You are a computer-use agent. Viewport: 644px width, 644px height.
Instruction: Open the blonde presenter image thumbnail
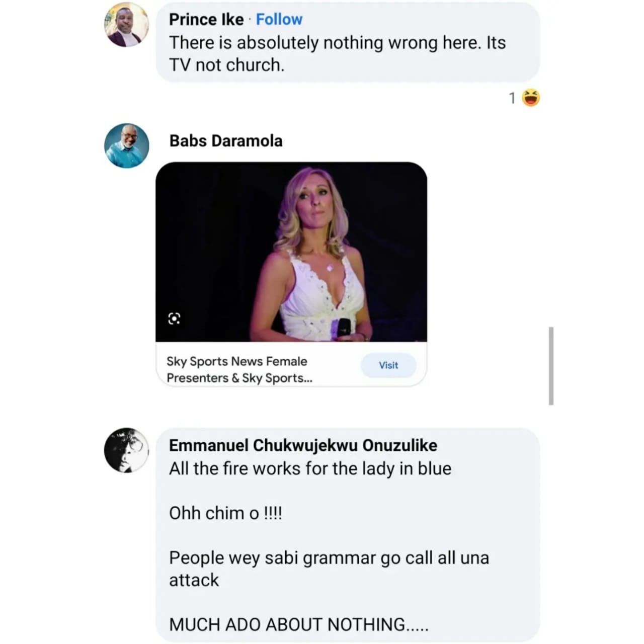[x=291, y=252]
